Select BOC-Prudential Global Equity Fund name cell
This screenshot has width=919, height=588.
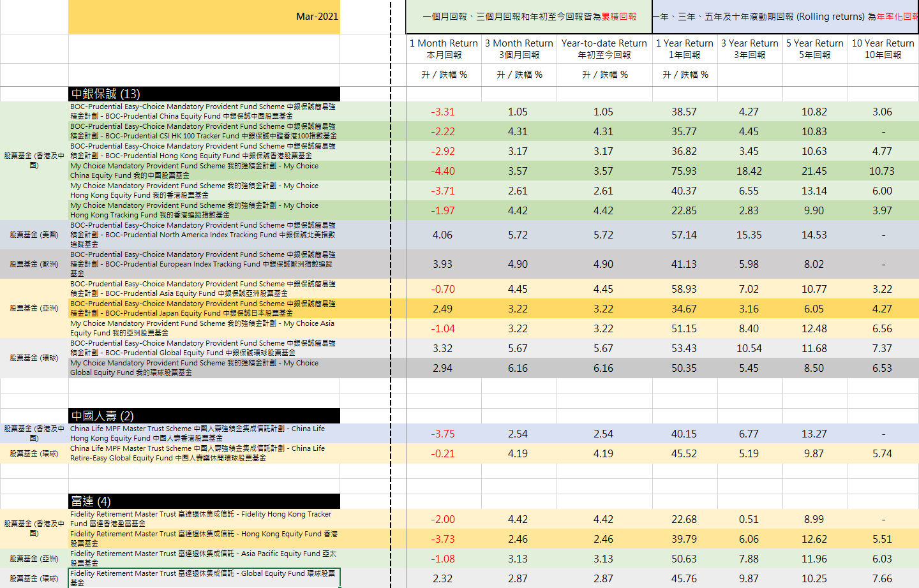pos(204,348)
